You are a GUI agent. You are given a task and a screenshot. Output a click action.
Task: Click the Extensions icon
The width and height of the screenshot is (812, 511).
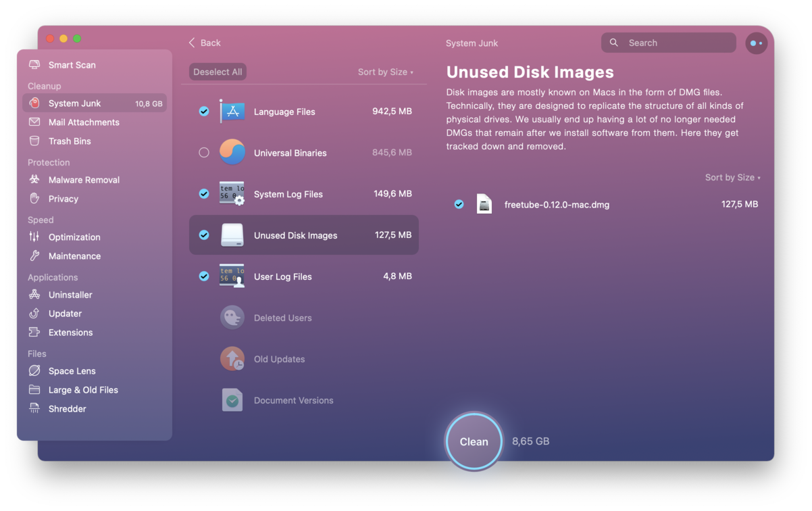(34, 333)
